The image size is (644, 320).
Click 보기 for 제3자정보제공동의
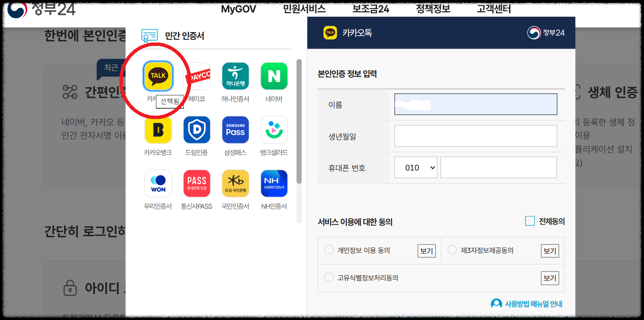pos(550,251)
